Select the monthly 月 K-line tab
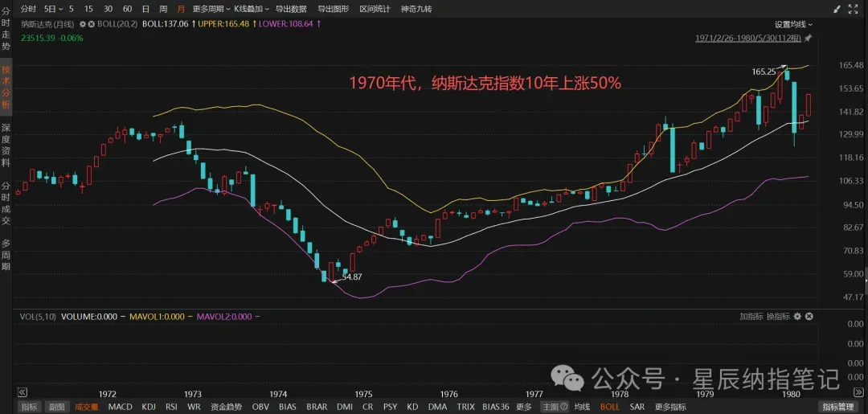 (x=181, y=9)
